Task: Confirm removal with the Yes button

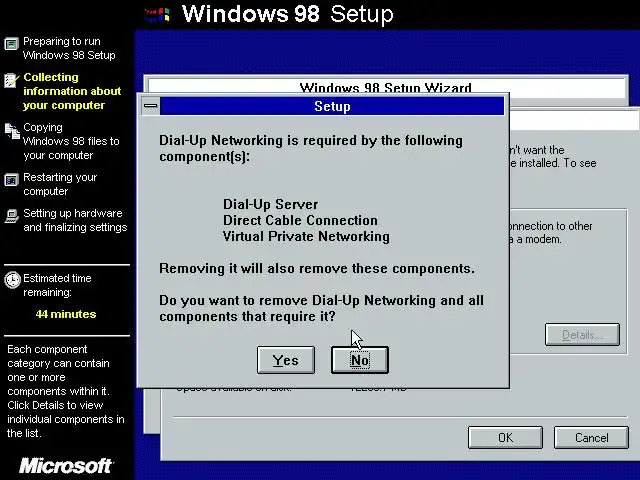Action: coord(286,360)
